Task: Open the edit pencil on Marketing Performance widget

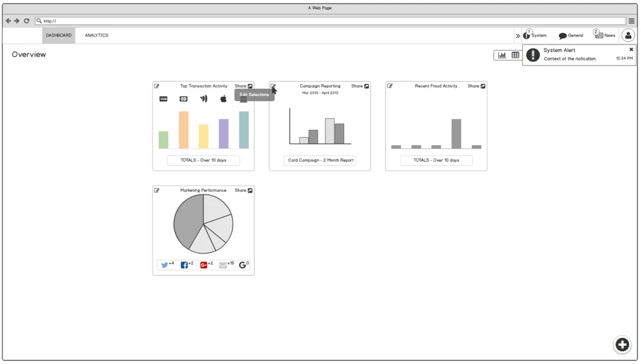Action: pyautogui.click(x=157, y=190)
